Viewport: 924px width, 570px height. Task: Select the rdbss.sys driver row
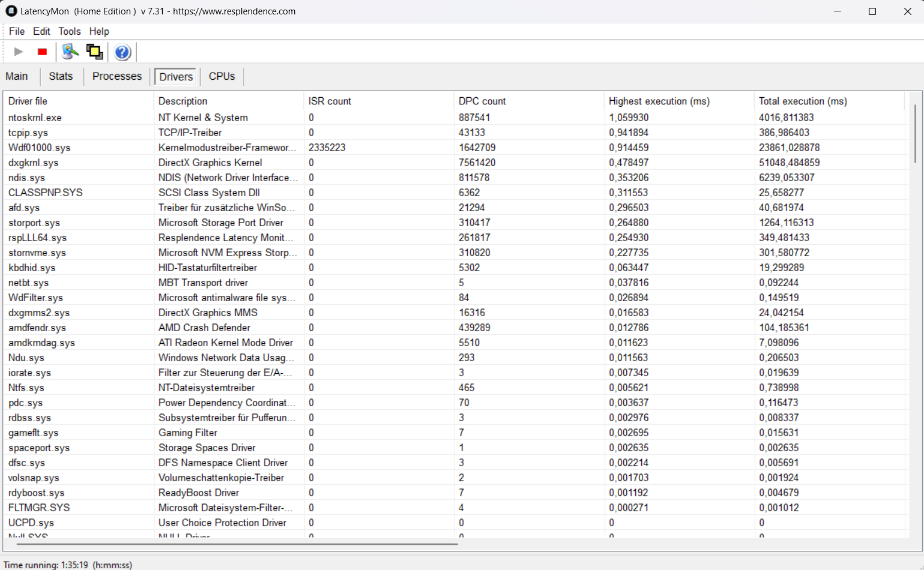click(456, 418)
